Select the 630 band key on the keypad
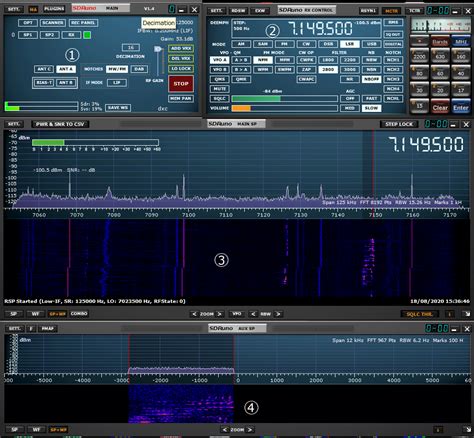This screenshot has width=474, height=438. (x=440, y=56)
